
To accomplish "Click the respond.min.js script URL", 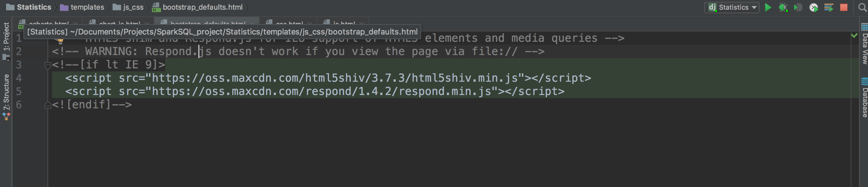I will click(x=321, y=91).
